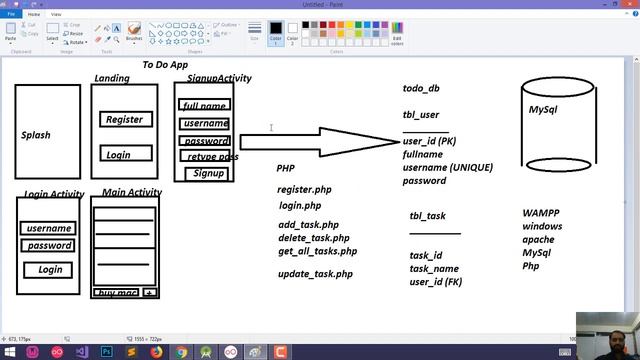Click the 'Splash' text on canvas
Viewport: 640px width, 360px height.
coord(36,135)
